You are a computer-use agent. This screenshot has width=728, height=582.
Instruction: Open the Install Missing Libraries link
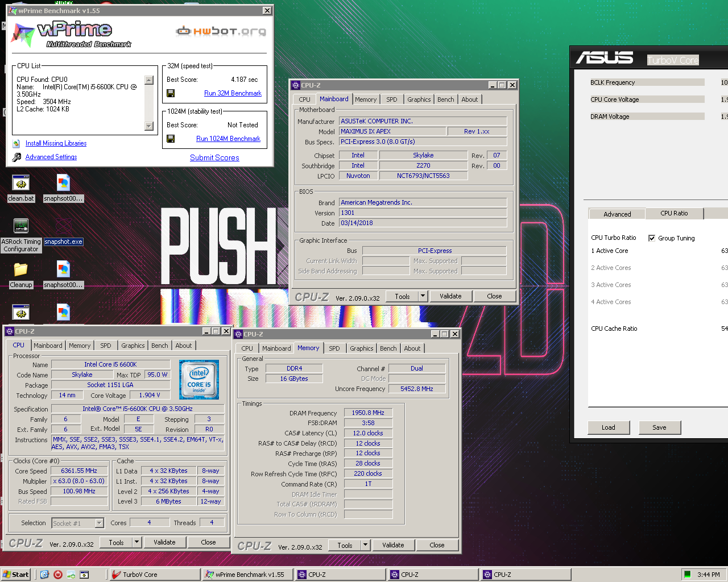click(x=56, y=143)
